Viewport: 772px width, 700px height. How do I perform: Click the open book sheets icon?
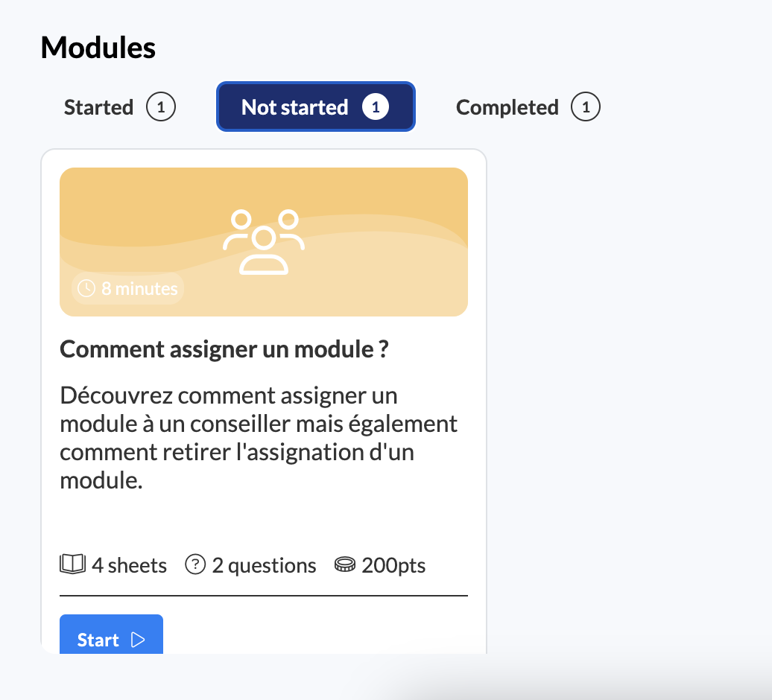pos(72,565)
